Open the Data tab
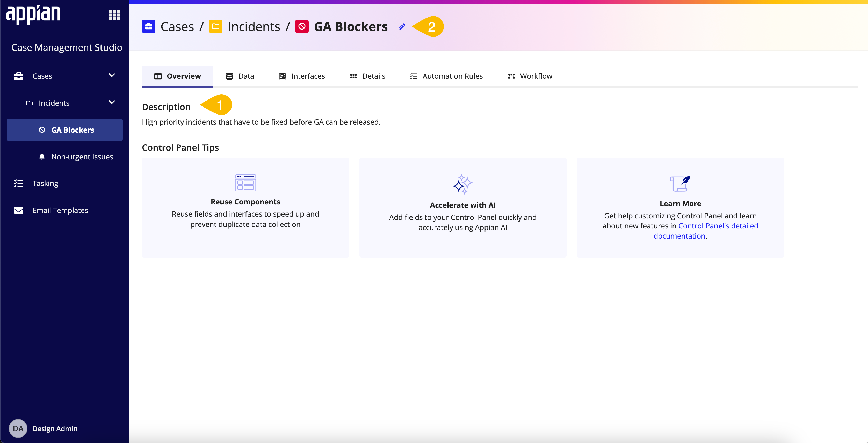This screenshot has height=443, width=868. pos(240,76)
